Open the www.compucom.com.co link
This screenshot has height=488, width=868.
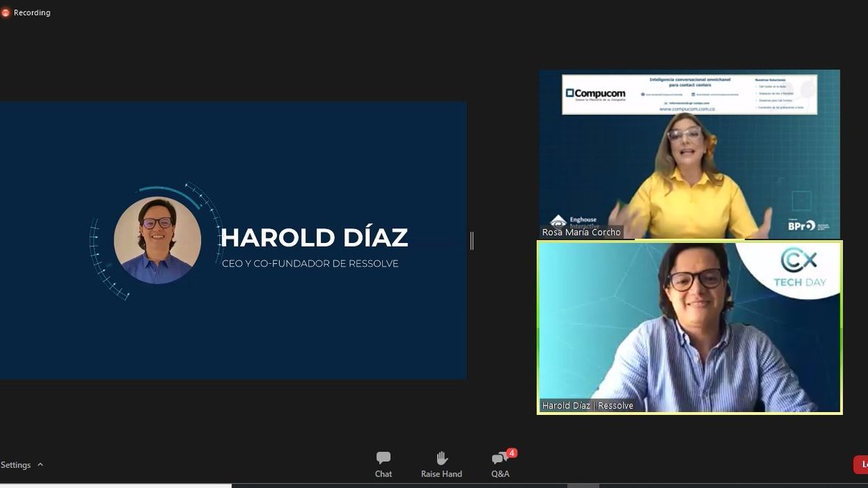point(687,110)
